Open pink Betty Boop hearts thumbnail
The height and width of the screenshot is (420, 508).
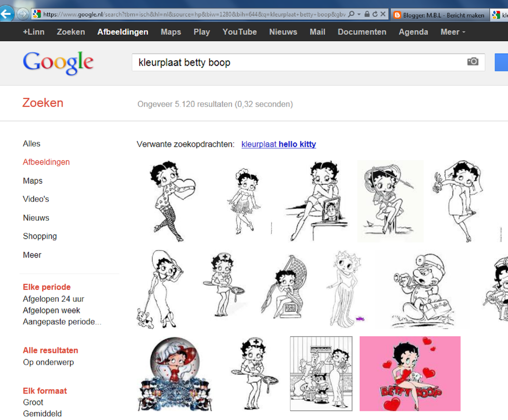point(410,374)
